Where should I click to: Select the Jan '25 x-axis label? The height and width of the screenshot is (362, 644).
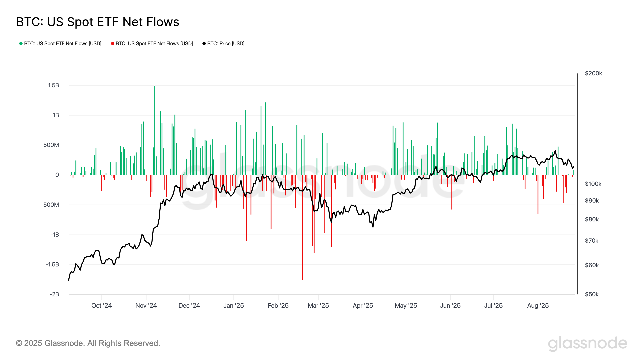pos(233,305)
